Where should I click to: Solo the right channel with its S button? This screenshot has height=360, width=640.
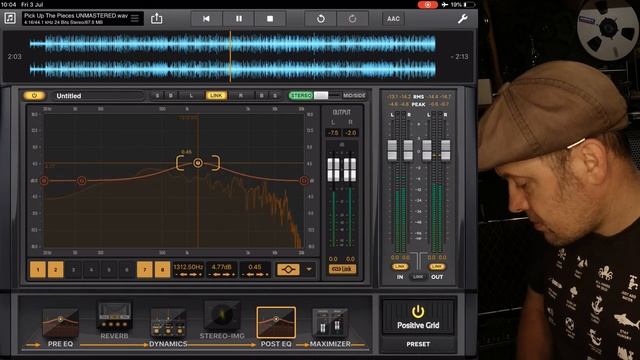pyautogui.click(x=275, y=96)
